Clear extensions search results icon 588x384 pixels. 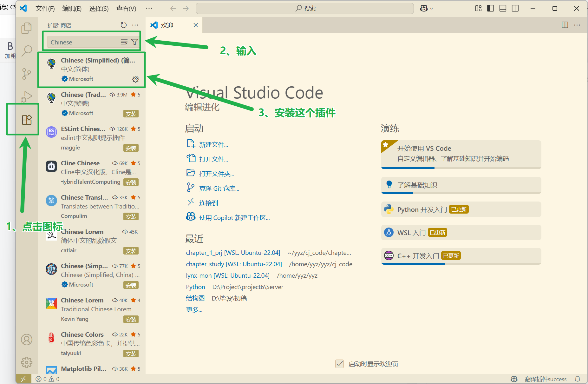124,42
